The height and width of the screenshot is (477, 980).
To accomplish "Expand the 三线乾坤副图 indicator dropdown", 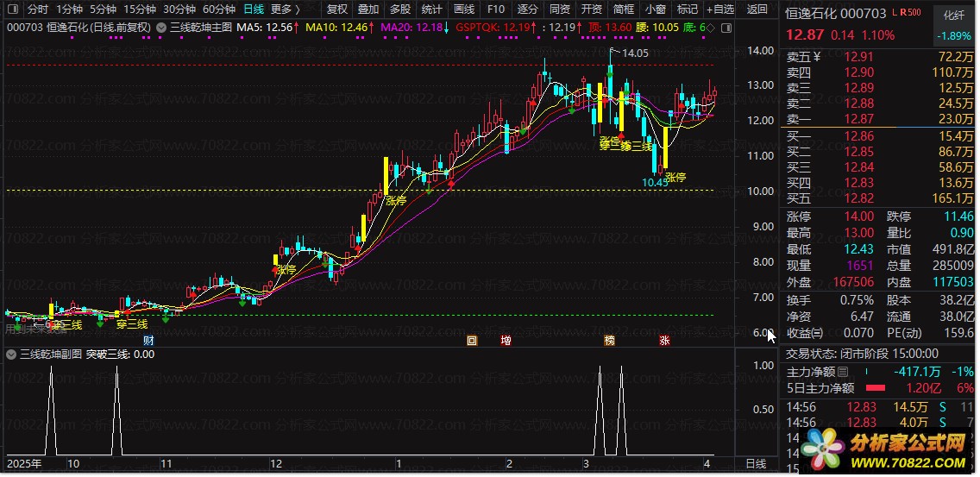I will coord(10,355).
